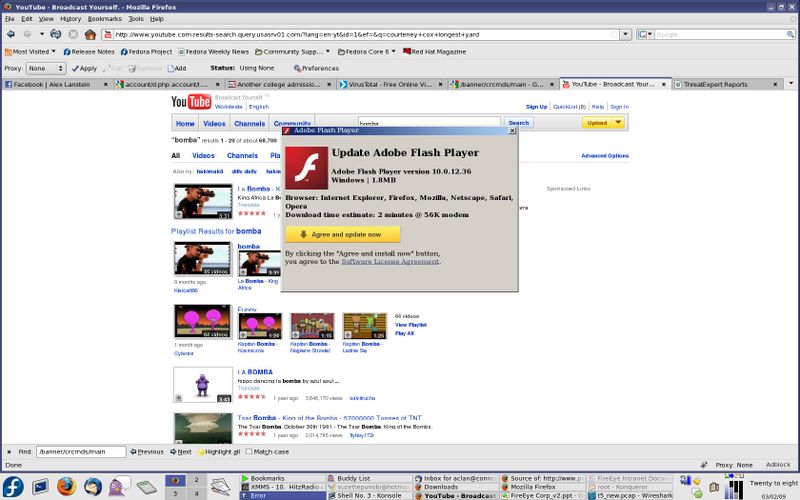Click the Stop loading icon
This screenshot has width=800, height=500.
point(73,34)
